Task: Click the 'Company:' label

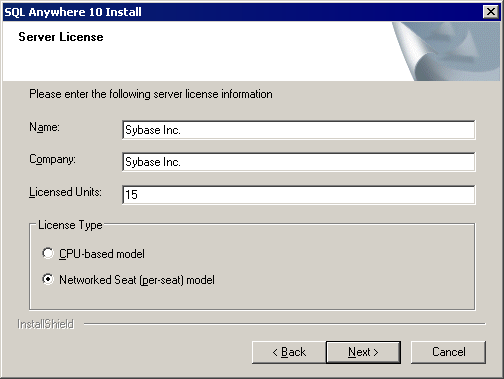Action: pyautogui.click(x=52, y=159)
